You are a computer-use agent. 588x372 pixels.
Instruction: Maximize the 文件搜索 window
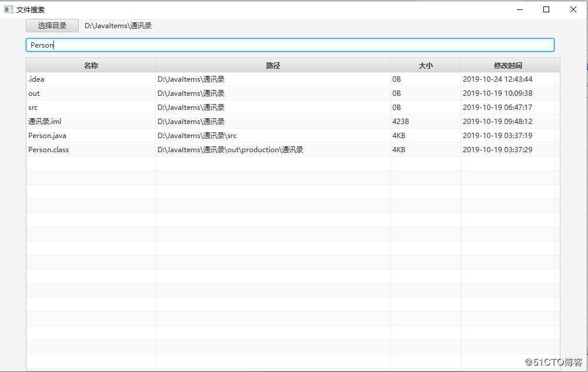pos(546,10)
